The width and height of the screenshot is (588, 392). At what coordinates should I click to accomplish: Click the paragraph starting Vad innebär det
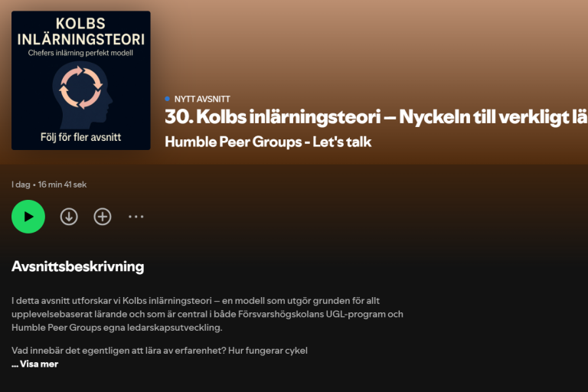(159, 351)
